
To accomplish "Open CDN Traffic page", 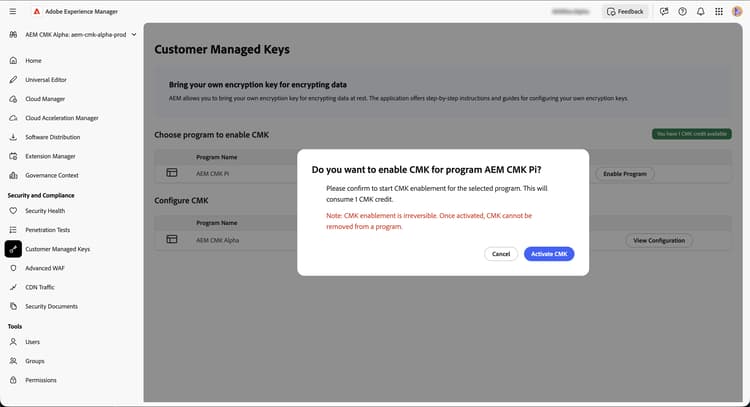I will [40, 287].
